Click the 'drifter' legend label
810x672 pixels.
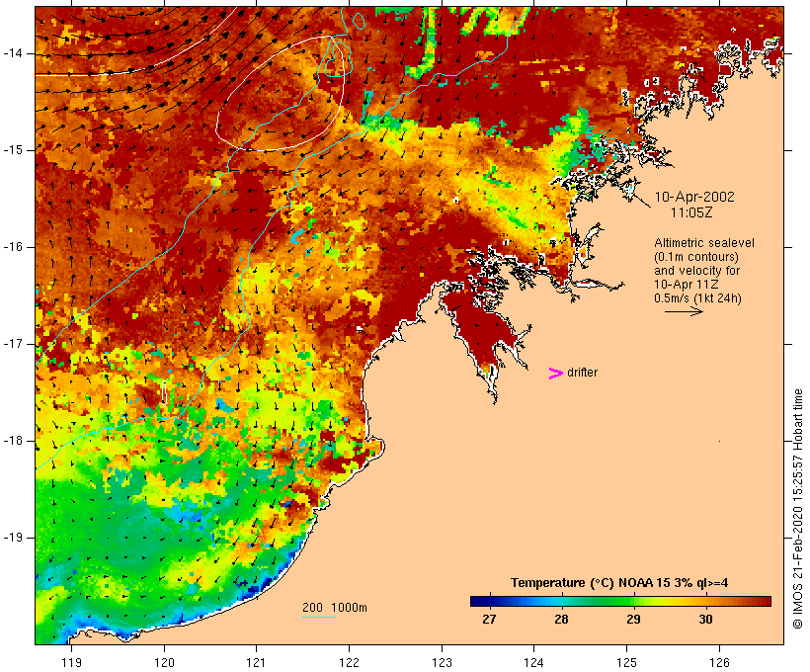(x=582, y=373)
